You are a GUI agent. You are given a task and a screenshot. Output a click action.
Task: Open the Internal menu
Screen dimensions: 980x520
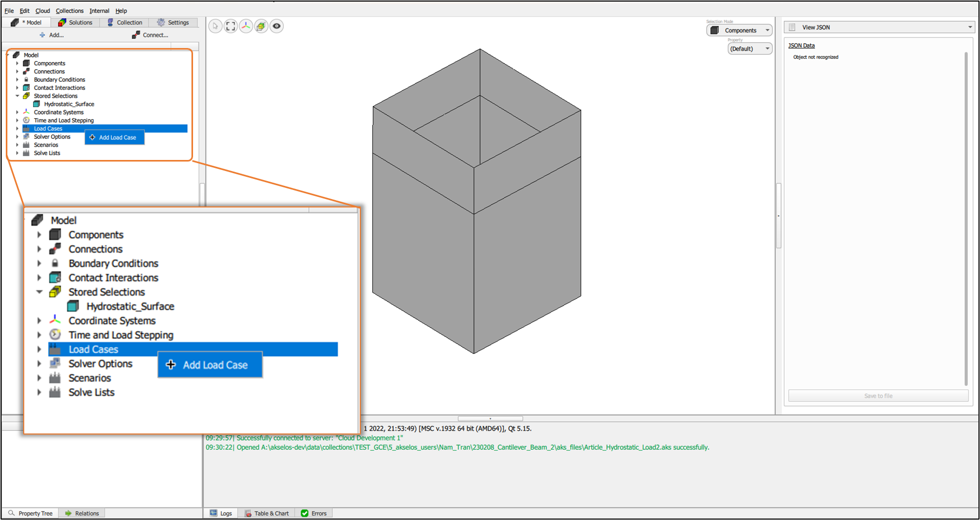point(99,11)
